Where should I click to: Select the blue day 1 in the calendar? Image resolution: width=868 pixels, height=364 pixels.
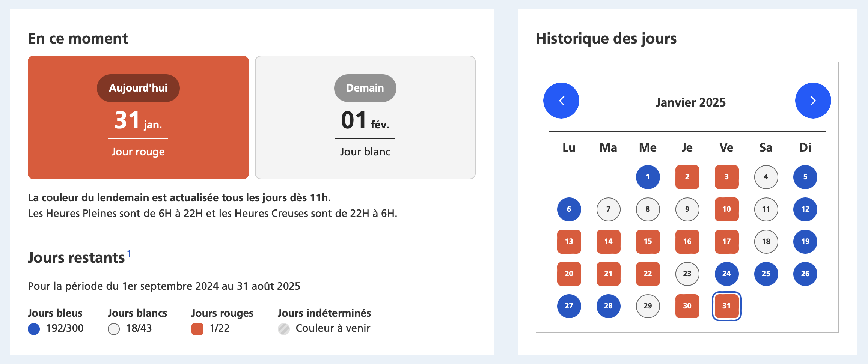(647, 177)
